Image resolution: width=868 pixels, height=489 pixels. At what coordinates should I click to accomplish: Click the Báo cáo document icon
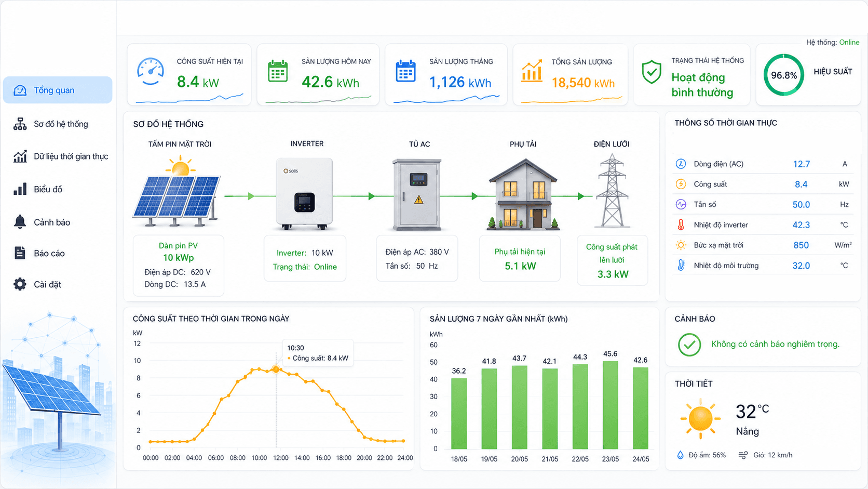tap(20, 253)
